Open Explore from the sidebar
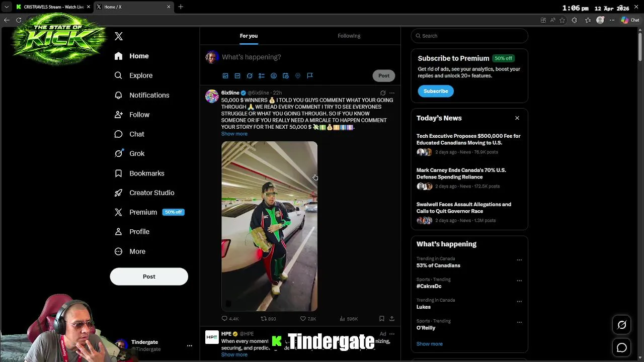The height and width of the screenshot is (362, 644). 134,75
